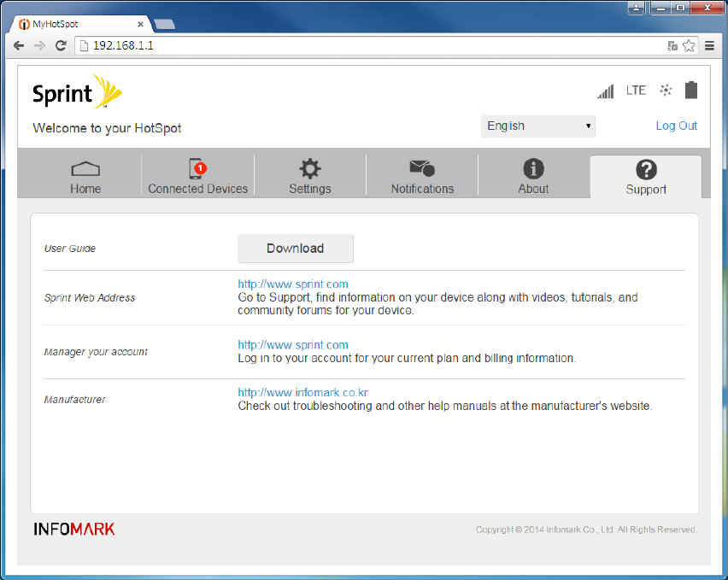Click the red notification badge on Connected Devices
This screenshot has width=728, height=580.
[x=200, y=168]
